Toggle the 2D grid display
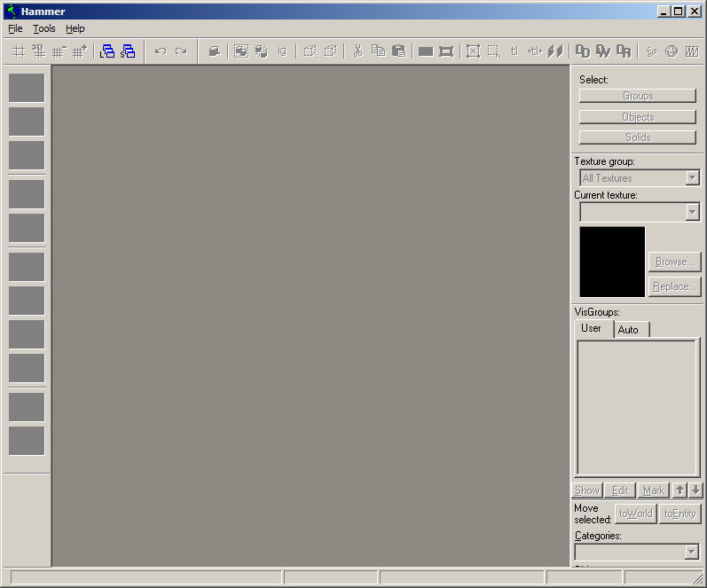707x588 pixels. tap(19, 51)
